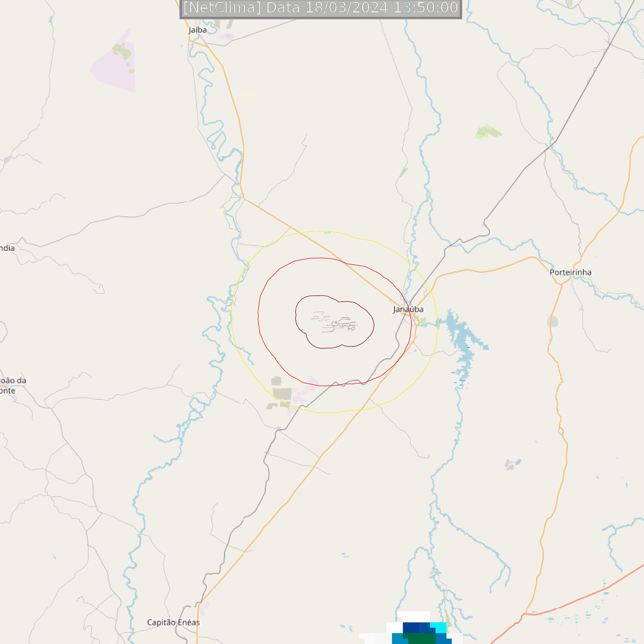644x644 pixels.
Task: Click the Capitão Enéas town label
Action: pyautogui.click(x=173, y=622)
